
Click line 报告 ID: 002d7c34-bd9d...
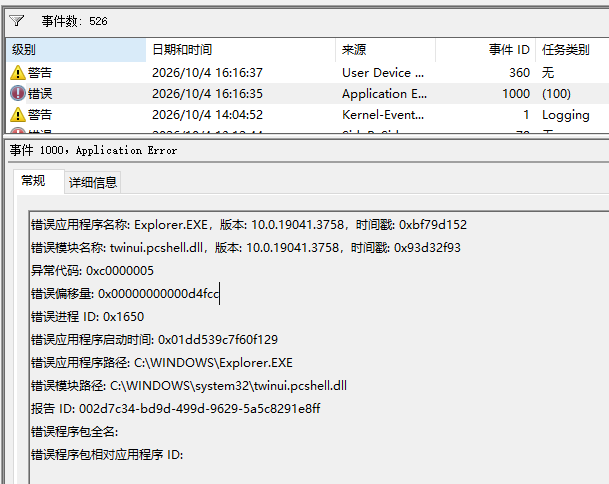(x=176, y=408)
